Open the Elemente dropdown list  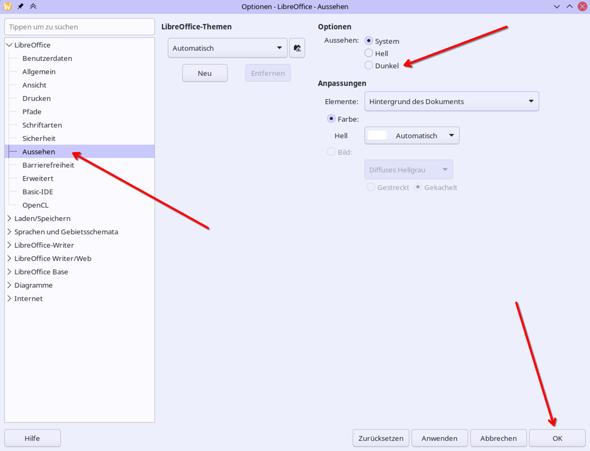(452, 101)
